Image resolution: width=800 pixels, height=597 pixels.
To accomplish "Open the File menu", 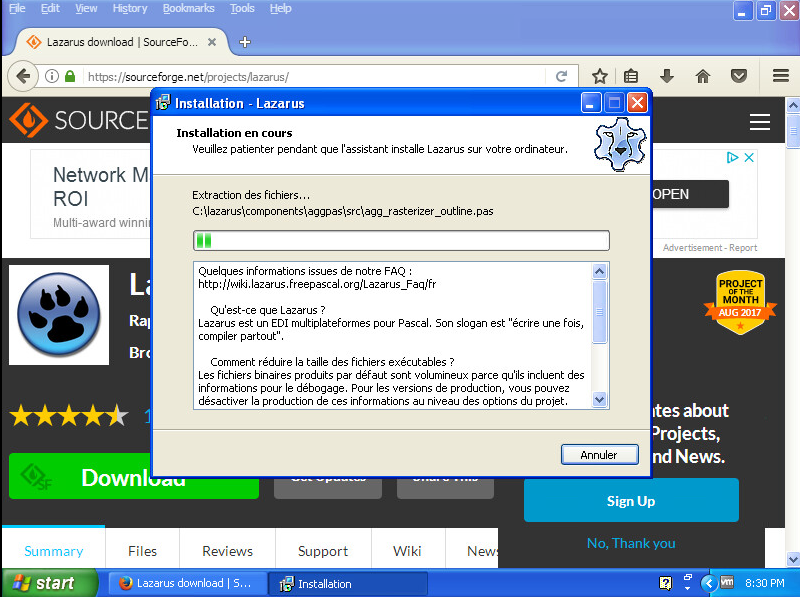I will (17, 8).
